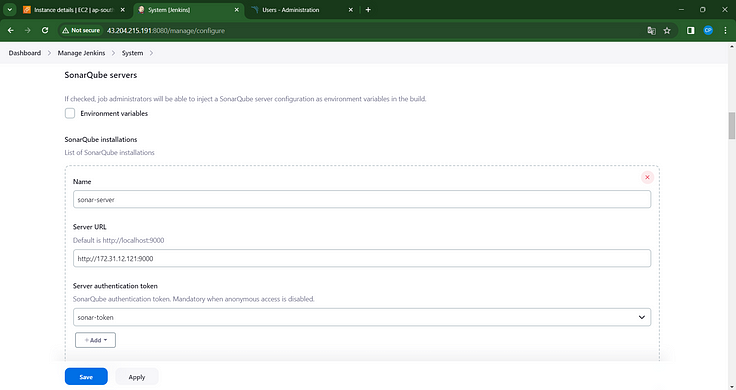The image size is (736, 390).
Task: Close the Users - Administration tab
Action: tap(351, 9)
